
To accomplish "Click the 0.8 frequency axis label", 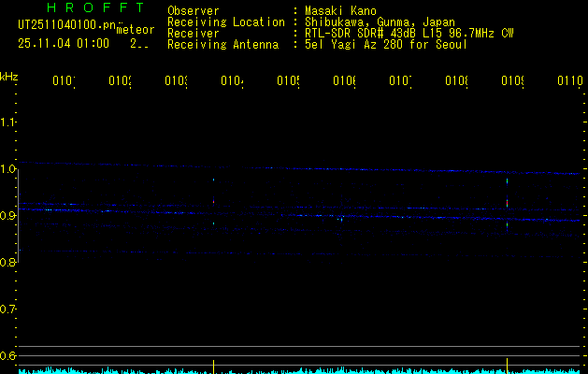I will (x=9, y=263).
